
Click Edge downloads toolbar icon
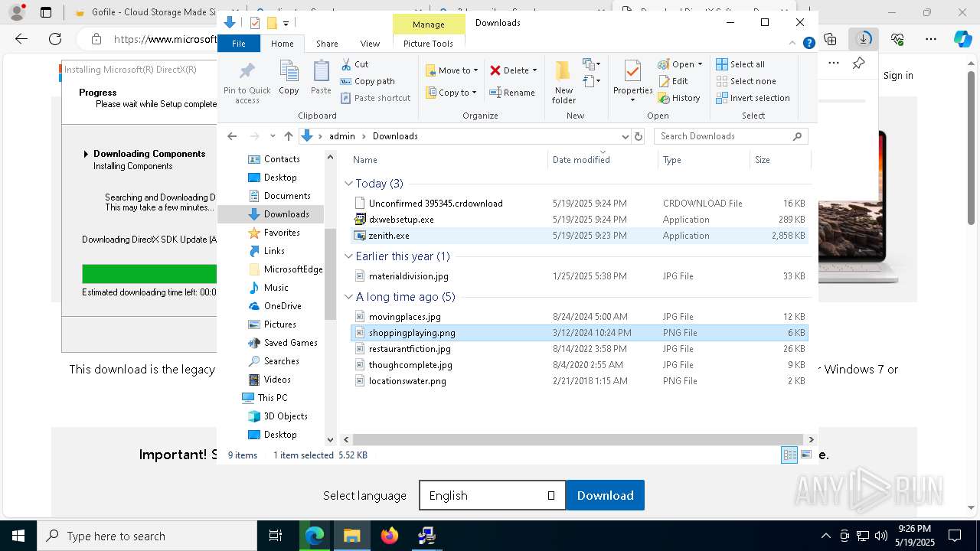864,39
